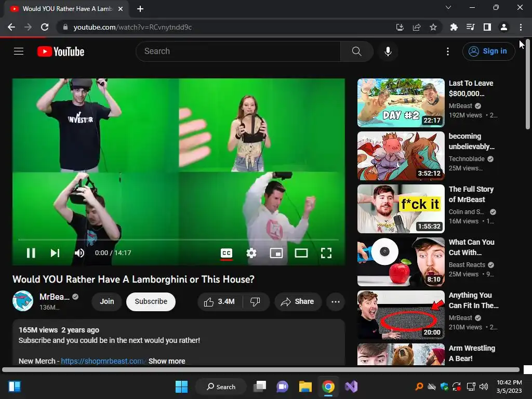Open Widgets panel on taskbar

coord(15,387)
